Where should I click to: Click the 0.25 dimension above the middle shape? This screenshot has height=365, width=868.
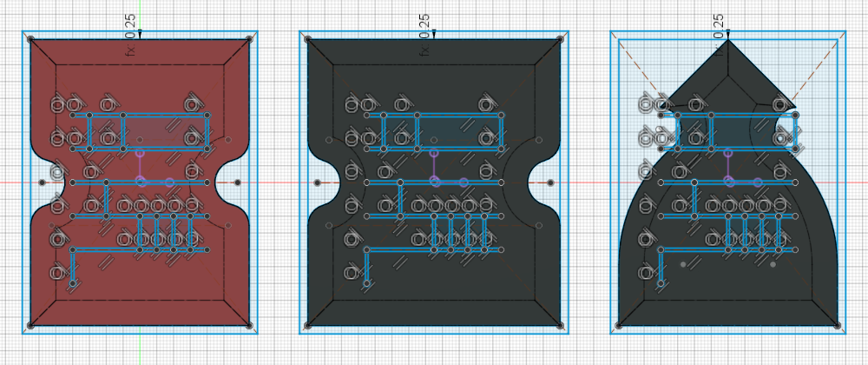point(424,27)
